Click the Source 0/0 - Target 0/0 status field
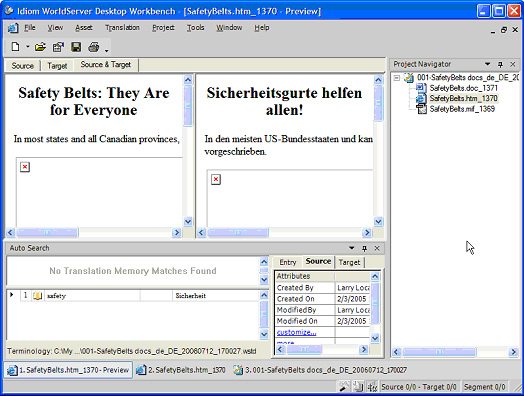Viewport: 524px width, 396px height. tap(419, 387)
